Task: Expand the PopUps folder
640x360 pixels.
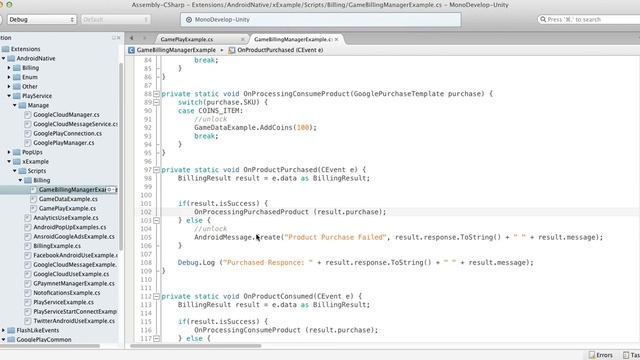Action: pos(9,152)
